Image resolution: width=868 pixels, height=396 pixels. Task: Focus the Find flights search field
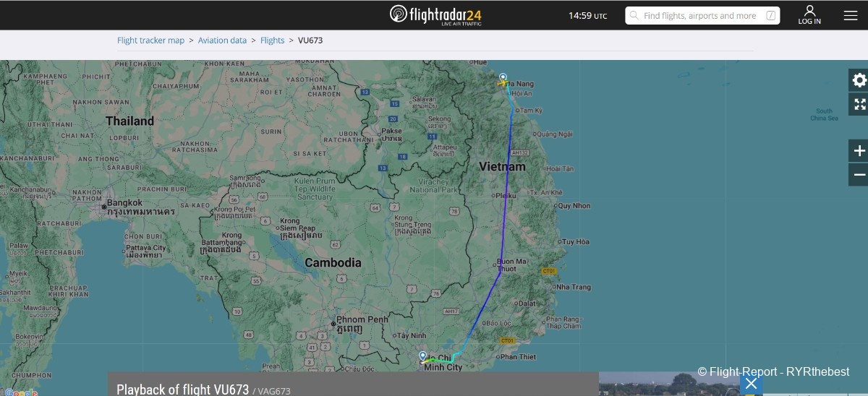tap(699, 16)
